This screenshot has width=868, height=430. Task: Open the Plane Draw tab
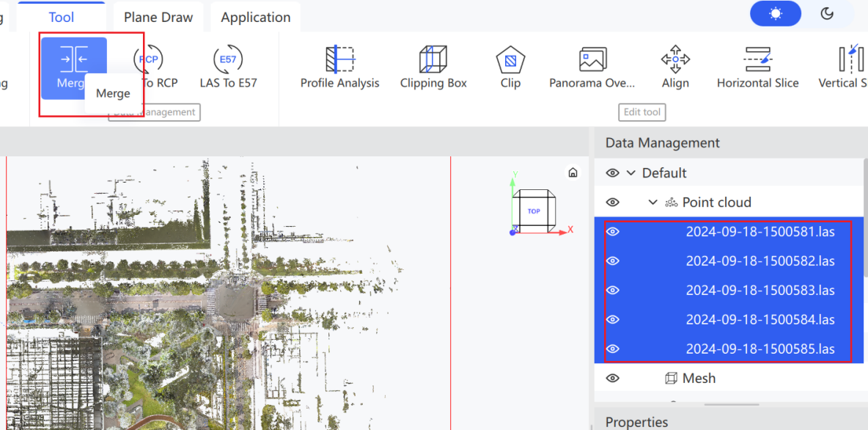point(158,17)
